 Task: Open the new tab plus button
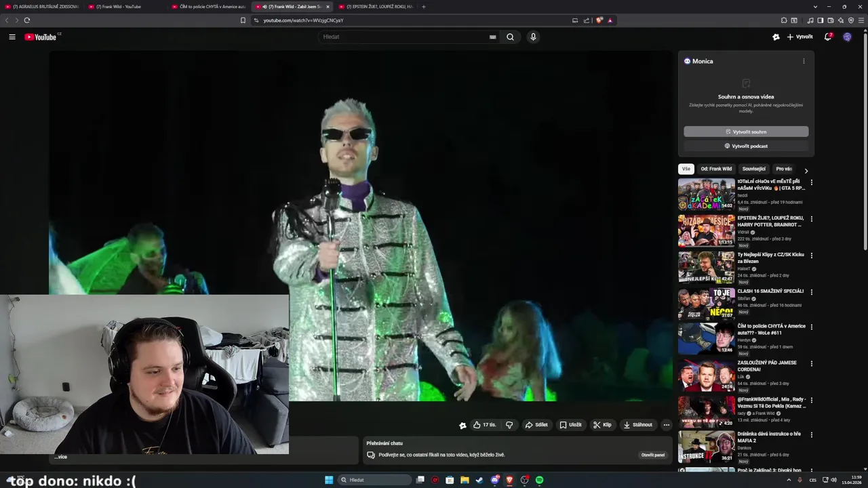pyautogui.click(x=423, y=7)
